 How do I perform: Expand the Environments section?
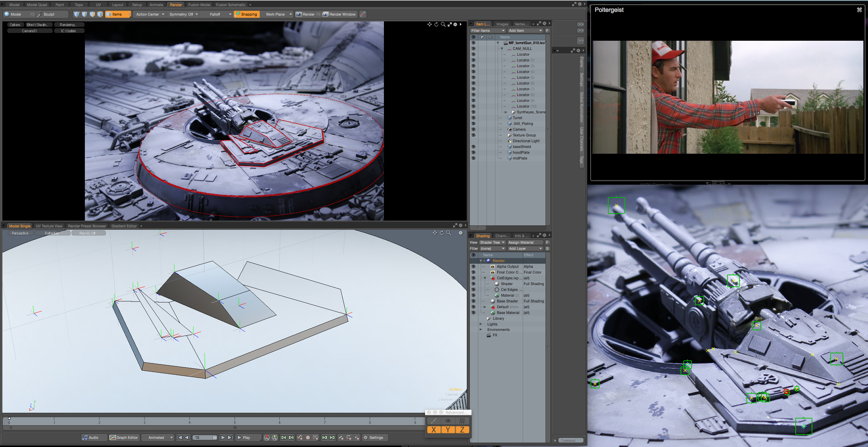point(481,330)
